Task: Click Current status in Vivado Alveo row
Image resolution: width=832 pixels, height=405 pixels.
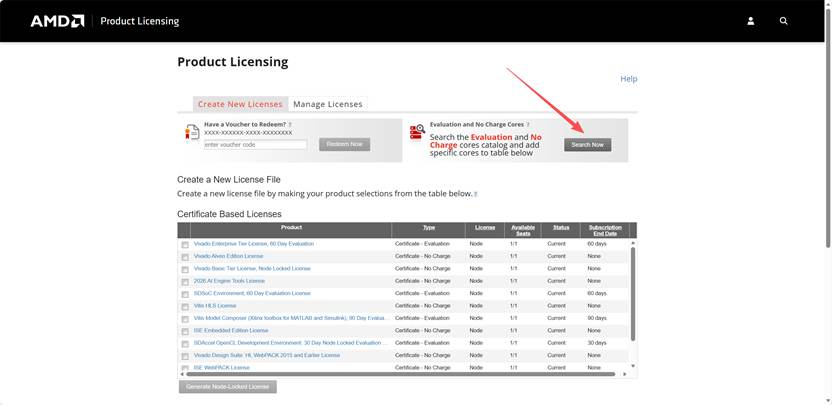Action: pyautogui.click(x=557, y=256)
